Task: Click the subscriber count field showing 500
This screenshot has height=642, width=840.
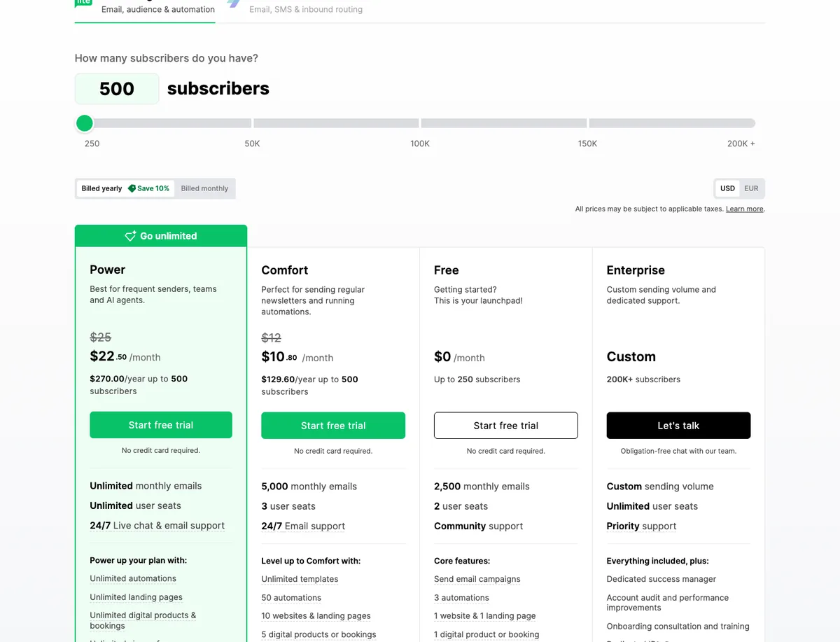Action: click(117, 89)
